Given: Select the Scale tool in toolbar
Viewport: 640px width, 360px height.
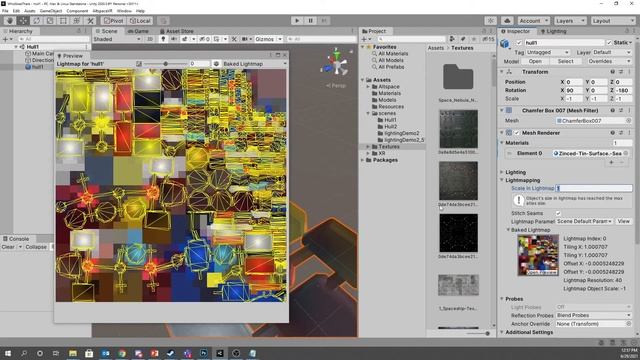Looking at the screenshot, I should pos(50,20).
